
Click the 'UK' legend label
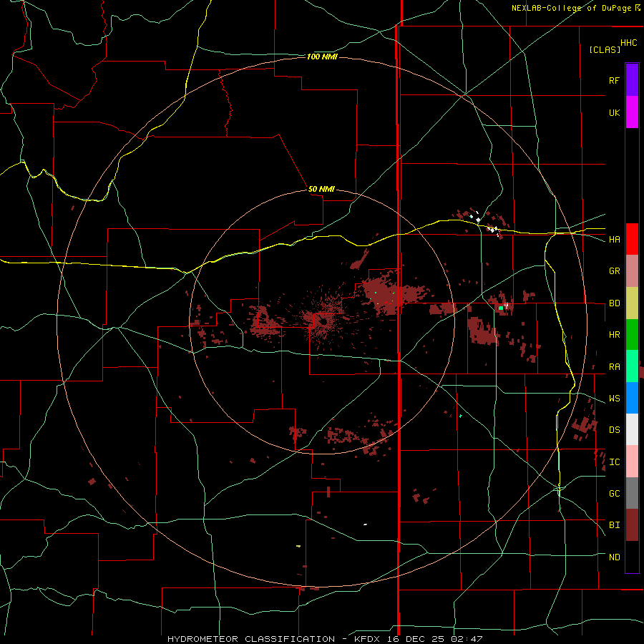(x=614, y=112)
